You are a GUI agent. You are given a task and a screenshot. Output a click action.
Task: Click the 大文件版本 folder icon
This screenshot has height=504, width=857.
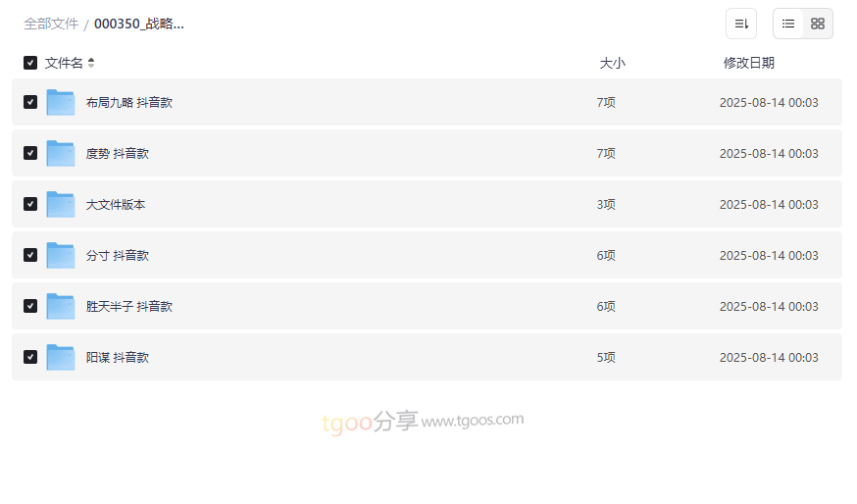pyautogui.click(x=61, y=204)
